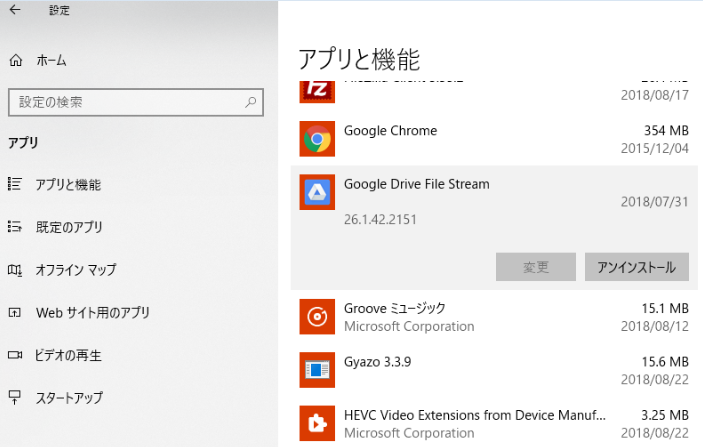Screen dimensions: 703x447
Task: Select the Web サイト用のアプリ icon
Action: point(14,312)
